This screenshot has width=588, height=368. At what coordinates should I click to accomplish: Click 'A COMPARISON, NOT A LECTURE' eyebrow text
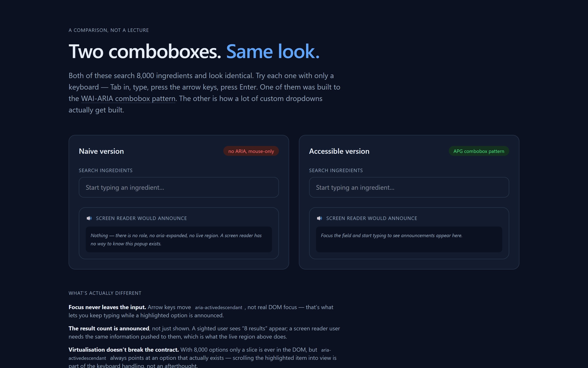[109, 30]
